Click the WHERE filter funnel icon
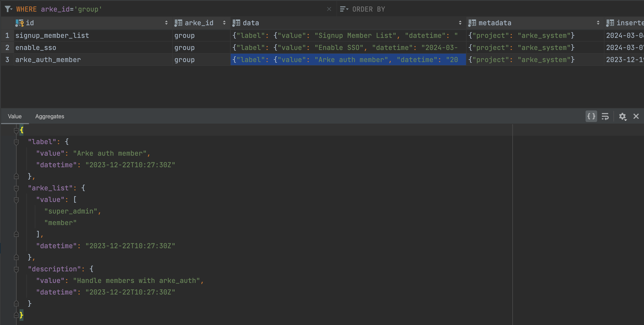The width and height of the screenshot is (644, 325). 8,9
